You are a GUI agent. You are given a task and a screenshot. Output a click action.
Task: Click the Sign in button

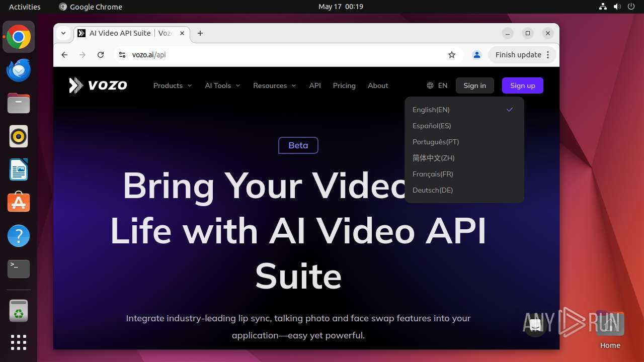tap(475, 85)
